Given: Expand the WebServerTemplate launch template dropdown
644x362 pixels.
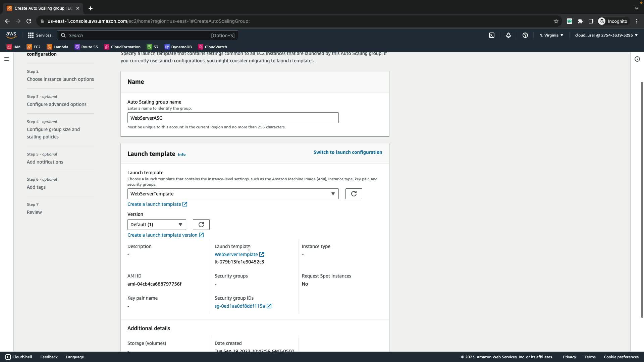Looking at the screenshot, I should (x=233, y=194).
